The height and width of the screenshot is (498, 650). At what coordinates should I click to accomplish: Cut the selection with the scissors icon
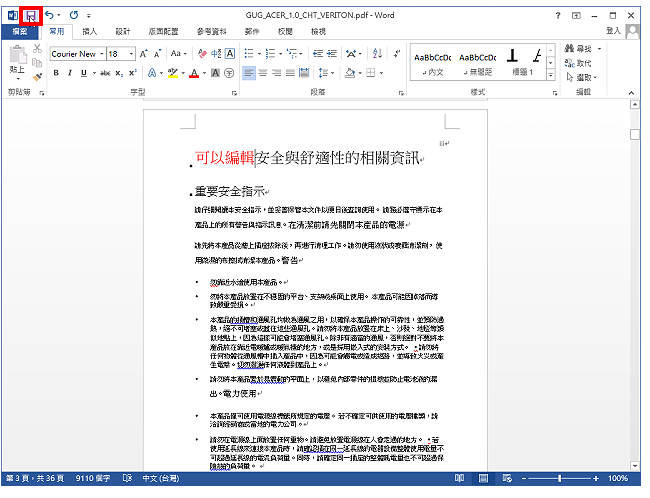[x=37, y=49]
